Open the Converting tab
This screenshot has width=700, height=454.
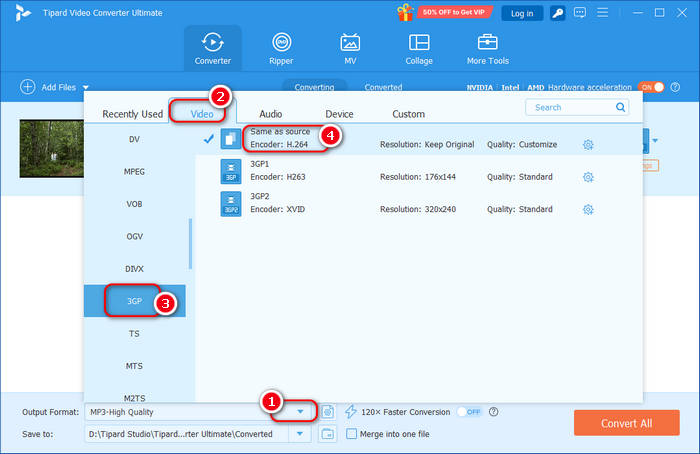(x=314, y=87)
